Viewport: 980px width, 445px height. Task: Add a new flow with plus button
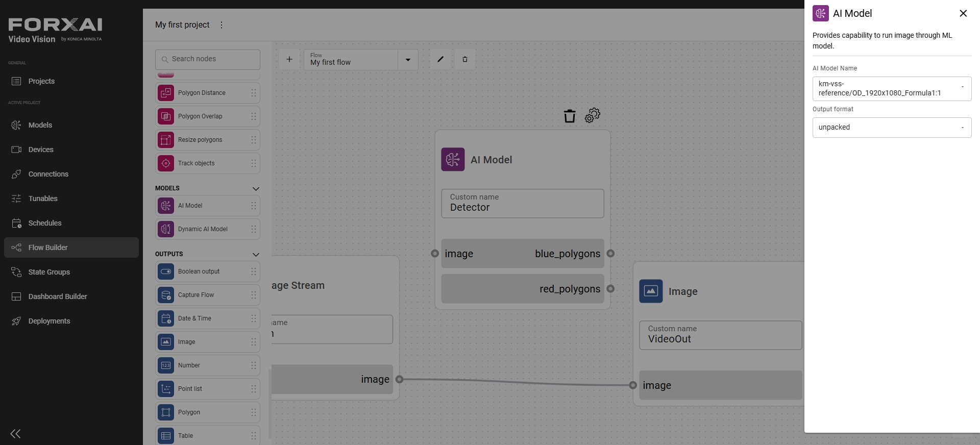tap(289, 59)
